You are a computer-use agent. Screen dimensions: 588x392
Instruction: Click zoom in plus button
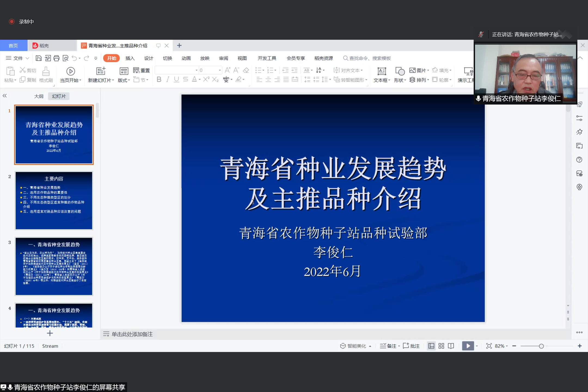[x=580, y=346]
